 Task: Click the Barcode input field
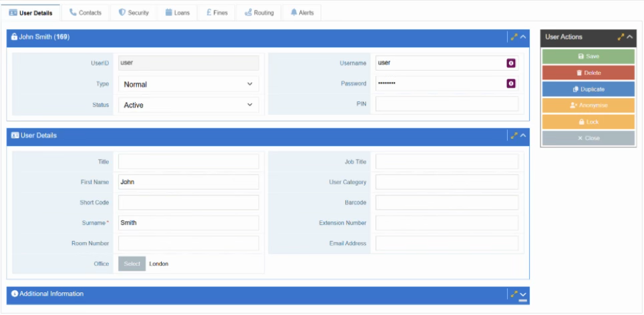(447, 203)
